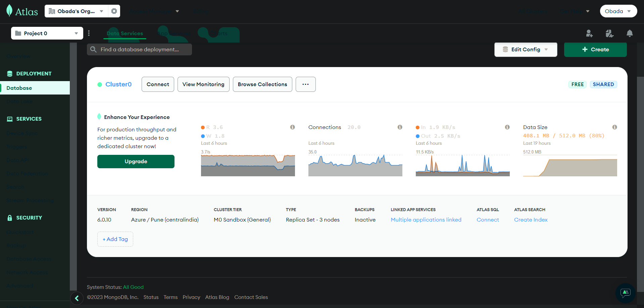Open Database Access in the sidebar
The height and width of the screenshot is (308, 644).
point(29,259)
